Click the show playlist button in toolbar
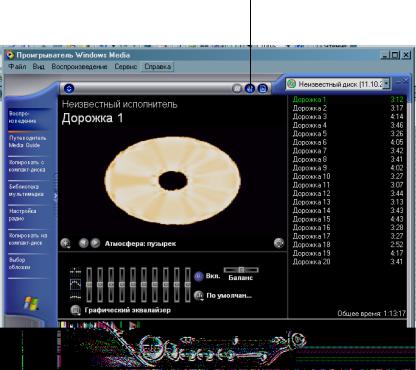 click(x=263, y=89)
